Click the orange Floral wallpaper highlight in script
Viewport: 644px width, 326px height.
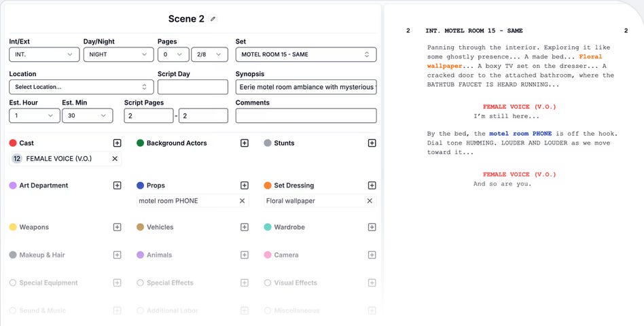[515, 61]
